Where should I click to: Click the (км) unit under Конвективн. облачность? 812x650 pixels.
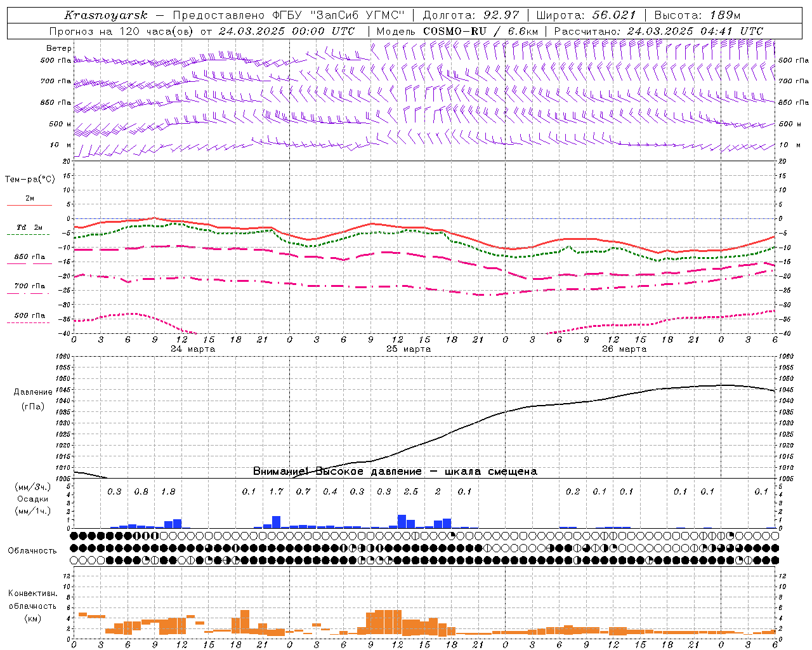pos(33,618)
